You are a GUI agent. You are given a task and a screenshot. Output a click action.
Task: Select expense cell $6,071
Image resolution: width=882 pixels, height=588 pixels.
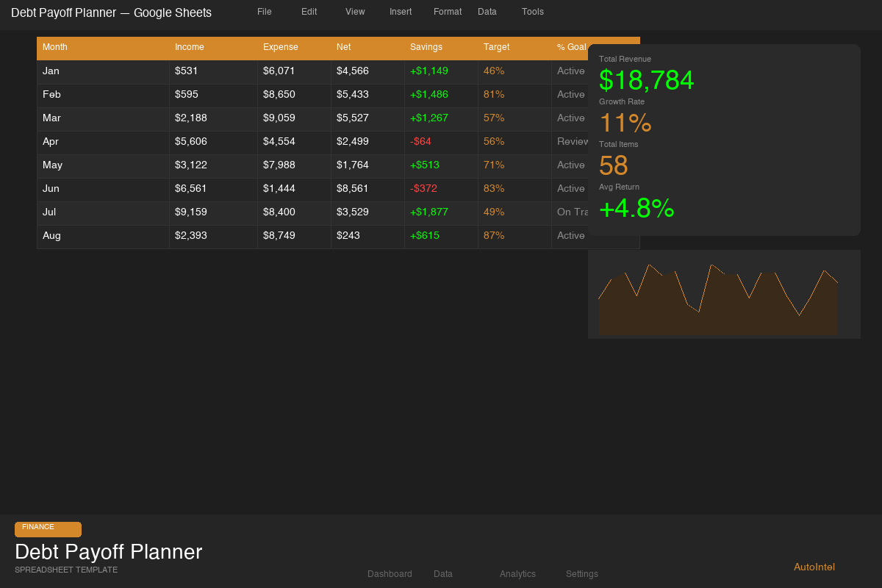click(x=294, y=72)
